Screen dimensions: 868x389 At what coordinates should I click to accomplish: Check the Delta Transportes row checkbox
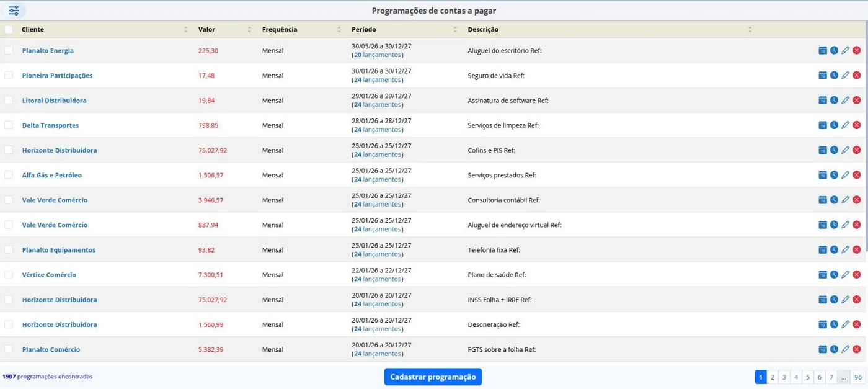tap(9, 125)
